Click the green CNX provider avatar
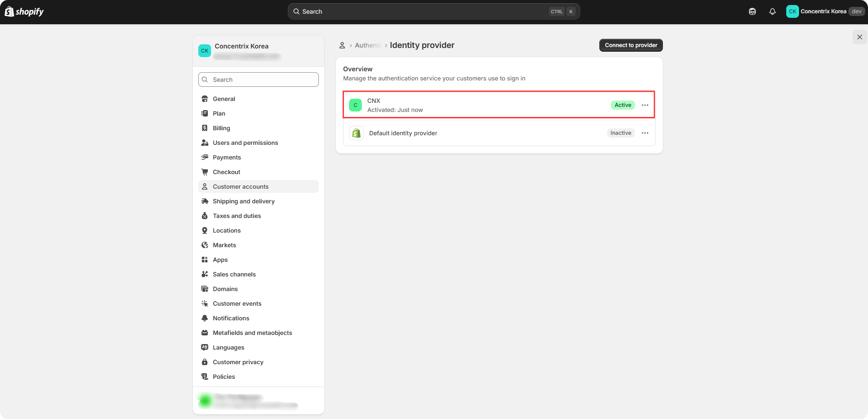Screen dimensions: 868x419 pyautogui.click(x=355, y=105)
